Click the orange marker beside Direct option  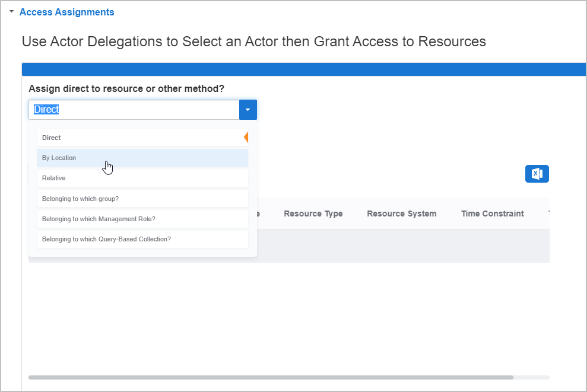click(x=246, y=138)
